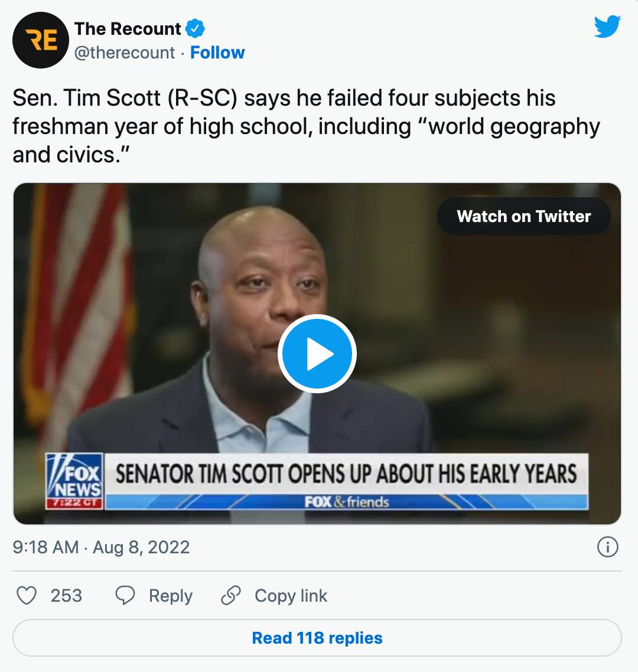638x672 pixels.
Task: Open Read 118 replies
Action: [x=317, y=638]
